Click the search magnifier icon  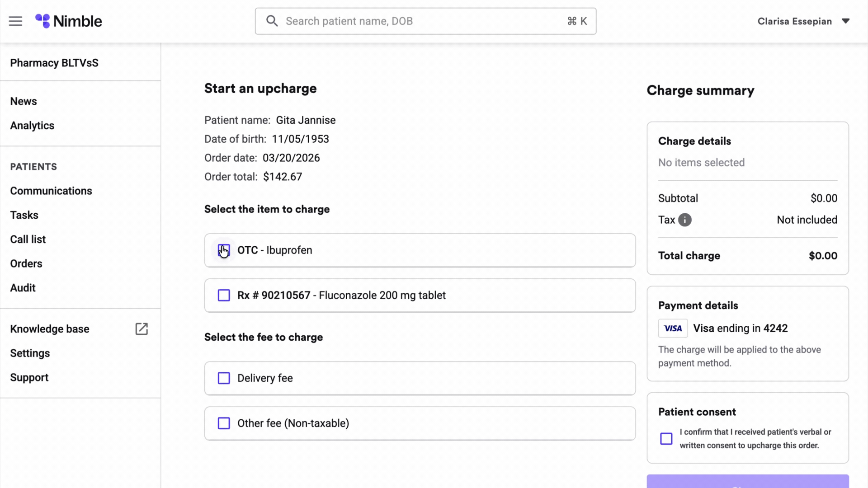(272, 21)
